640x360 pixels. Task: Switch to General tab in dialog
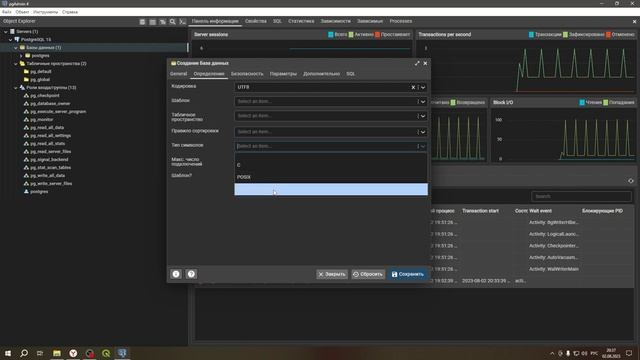click(x=178, y=74)
